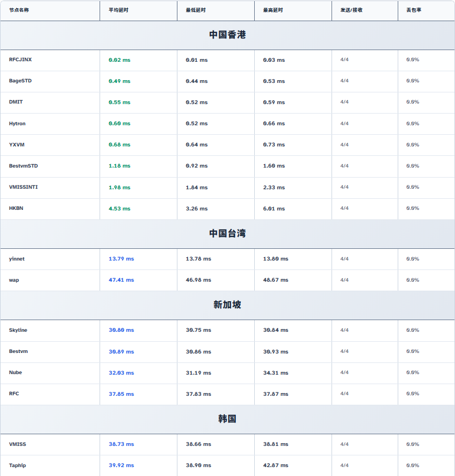The height and width of the screenshot is (476, 455).
Task: Click the DMIT node name
Action: click(16, 102)
